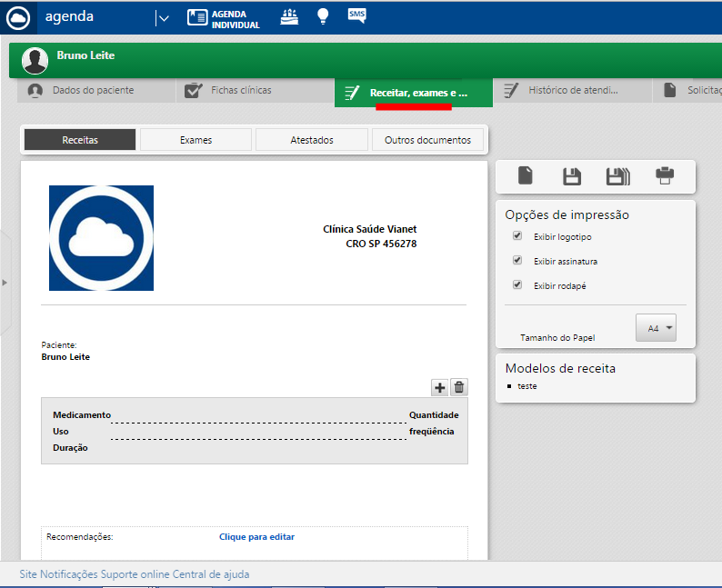The width and height of the screenshot is (722, 588).
Task: Open the SMS messages icon
Action: coord(357,15)
